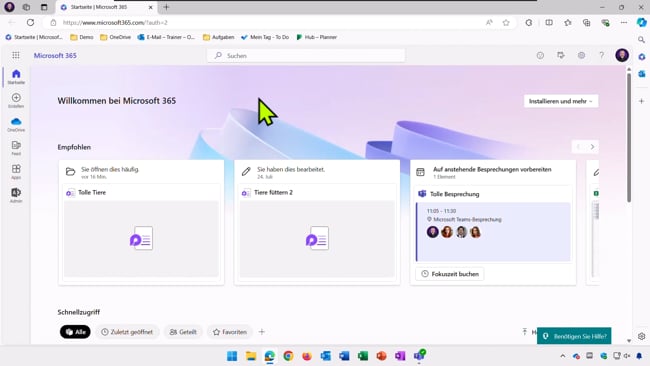650x366 pixels.
Task: Open PowerPoint from the taskbar
Action: click(381, 356)
